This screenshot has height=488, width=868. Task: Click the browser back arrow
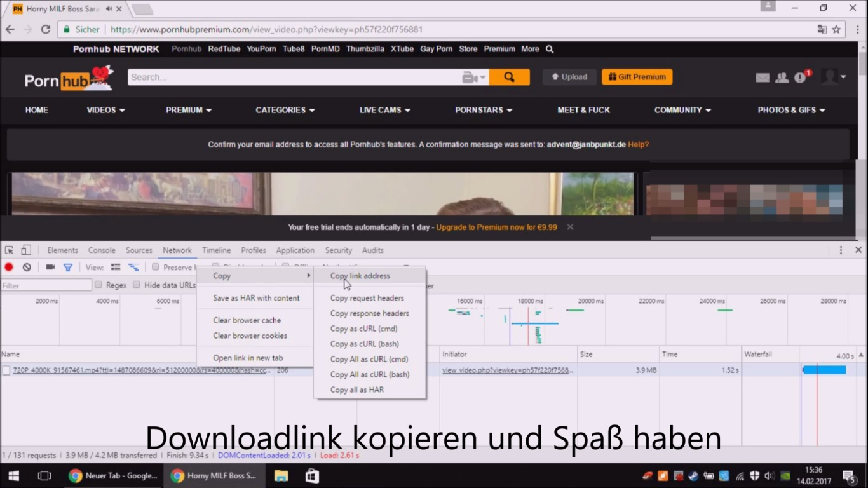pyautogui.click(x=10, y=29)
